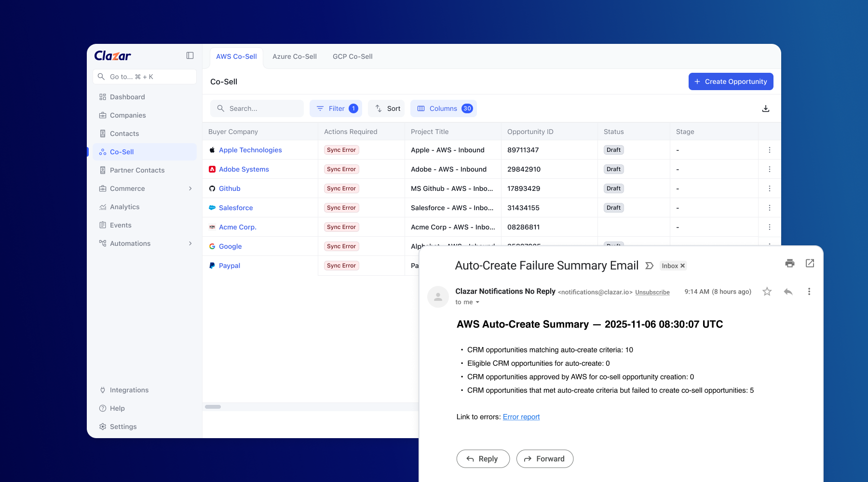Open Analytics in the sidebar
Viewport: 868px width, 482px height.
tap(145, 207)
